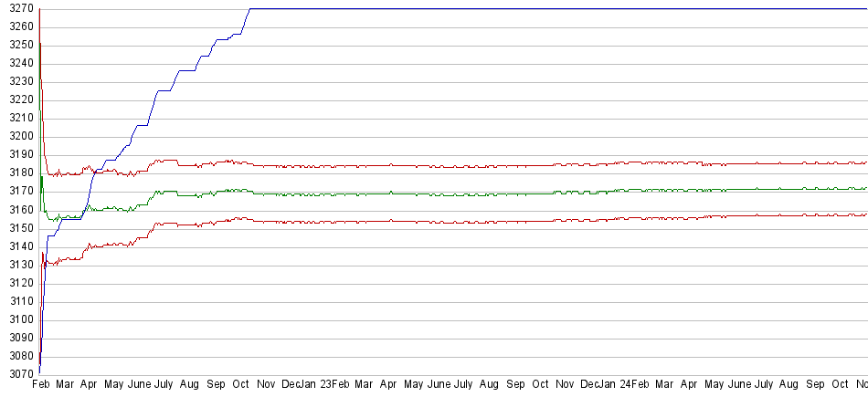Select the first Apr label on the time axis
This screenshot has height=397, width=868.
pos(89,385)
